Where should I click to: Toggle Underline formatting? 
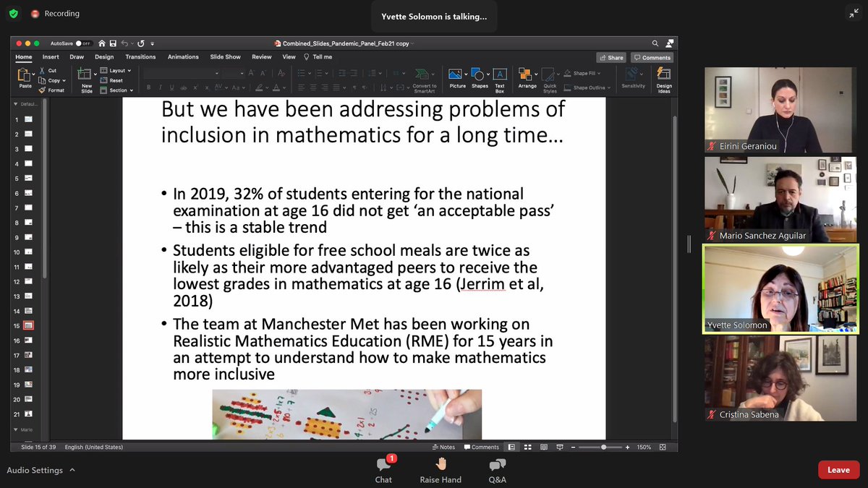coord(172,87)
